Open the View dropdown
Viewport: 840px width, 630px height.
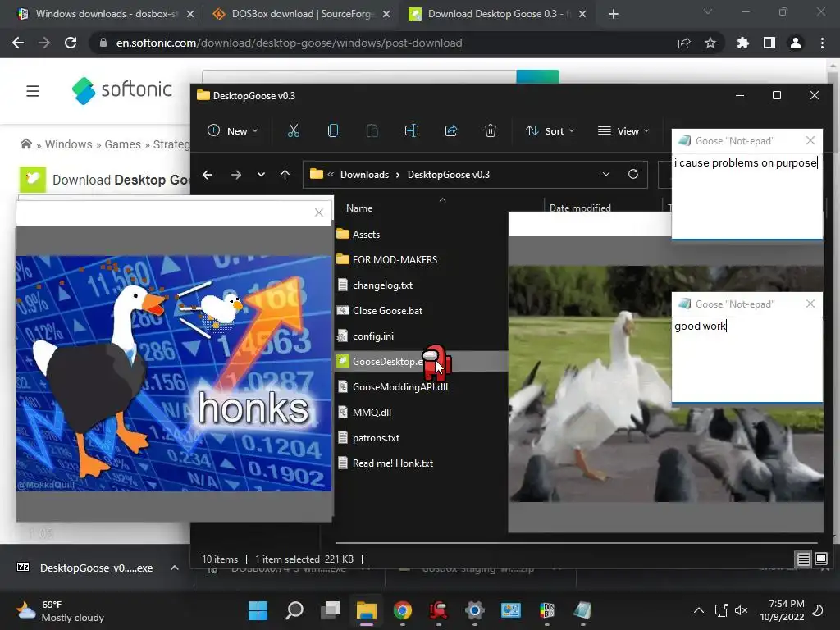point(623,130)
